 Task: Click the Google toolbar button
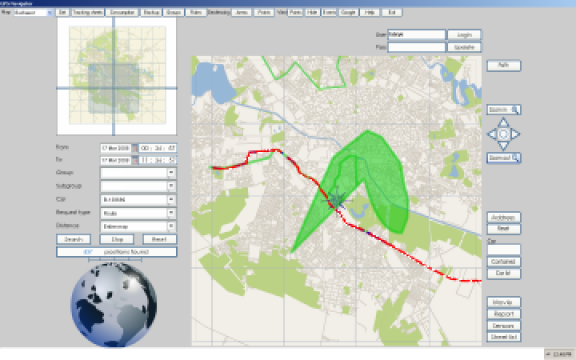click(x=348, y=12)
